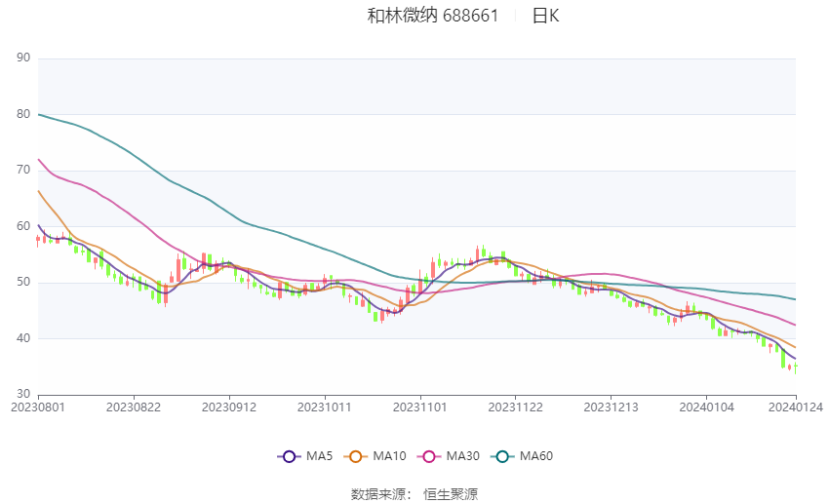829x504 pixels.
Task: Click the 80 y-axis value label
Action: 23,114
